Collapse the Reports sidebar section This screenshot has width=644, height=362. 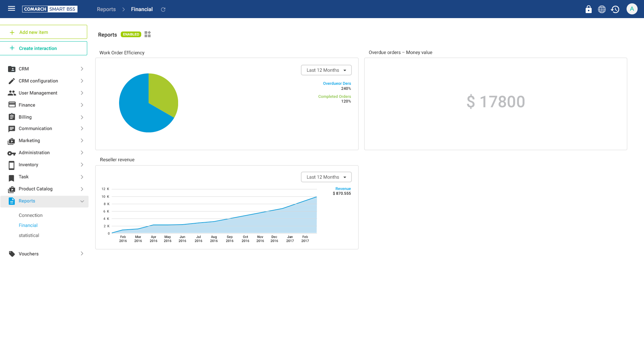(x=82, y=201)
